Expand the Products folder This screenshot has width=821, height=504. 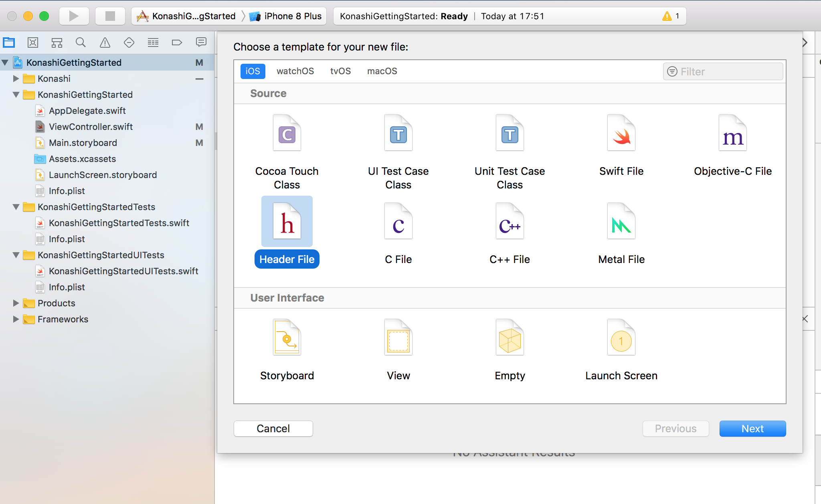[x=16, y=303]
